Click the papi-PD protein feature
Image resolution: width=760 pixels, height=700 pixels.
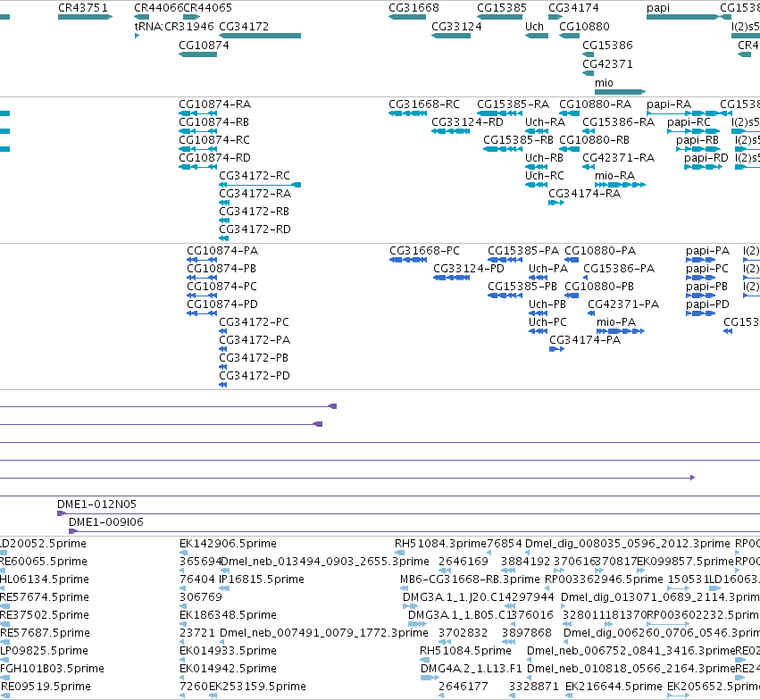coord(701,313)
